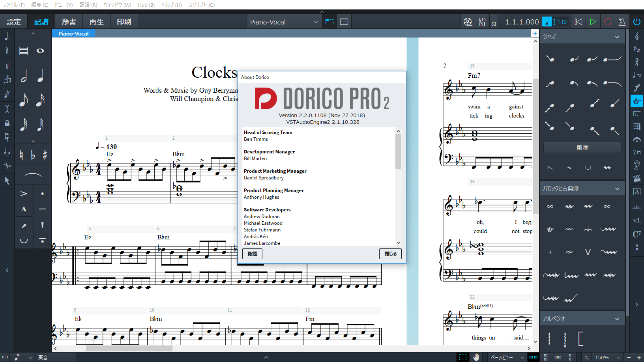Activate the select arrow tool
This screenshot has width=644, height=362.
click(7, 180)
